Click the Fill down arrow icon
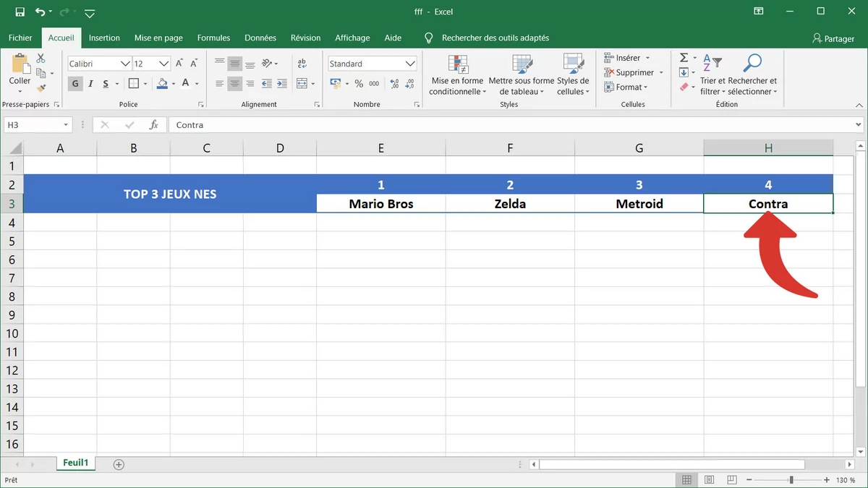 pos(684,72)
